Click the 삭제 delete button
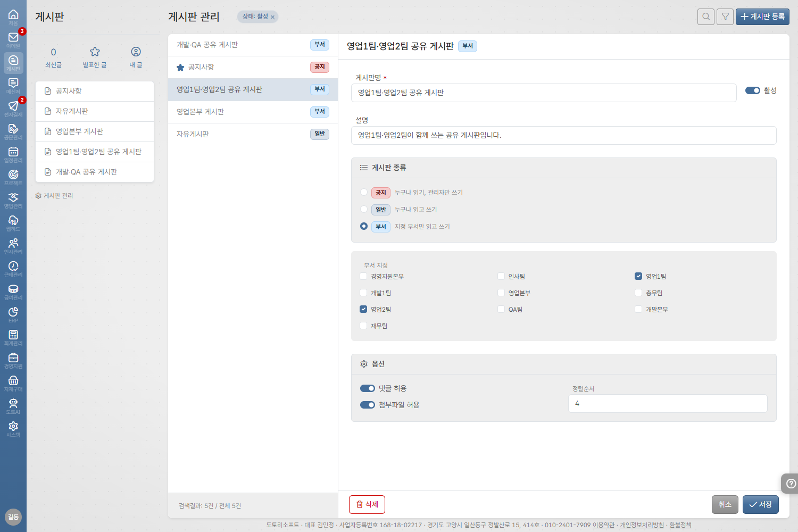 [367, 504]
